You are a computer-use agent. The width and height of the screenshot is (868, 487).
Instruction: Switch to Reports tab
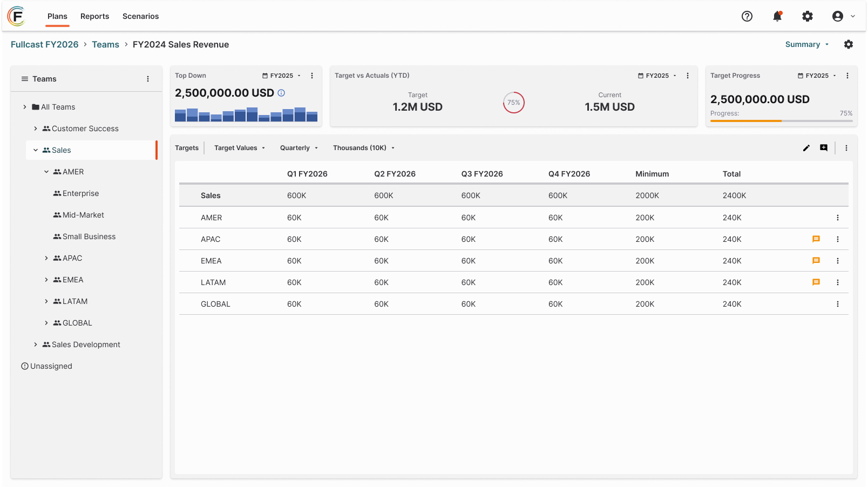[94, 16]
